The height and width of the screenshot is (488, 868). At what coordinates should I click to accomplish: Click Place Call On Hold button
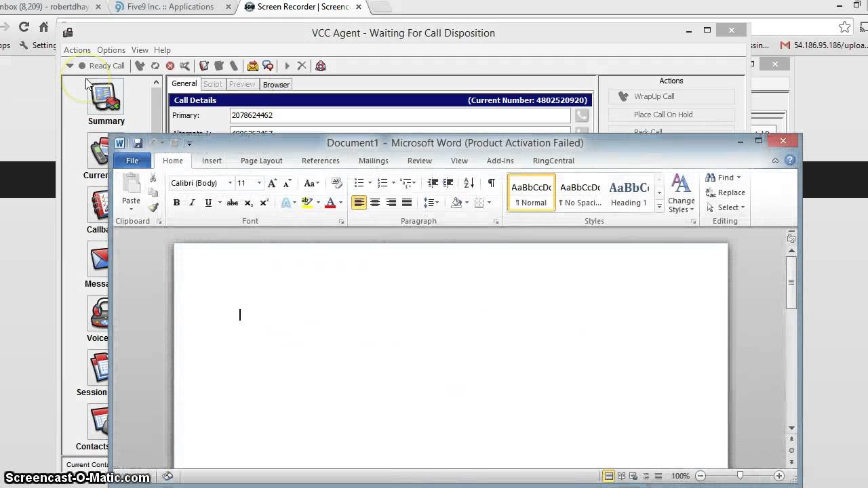(x=671, y=115)
